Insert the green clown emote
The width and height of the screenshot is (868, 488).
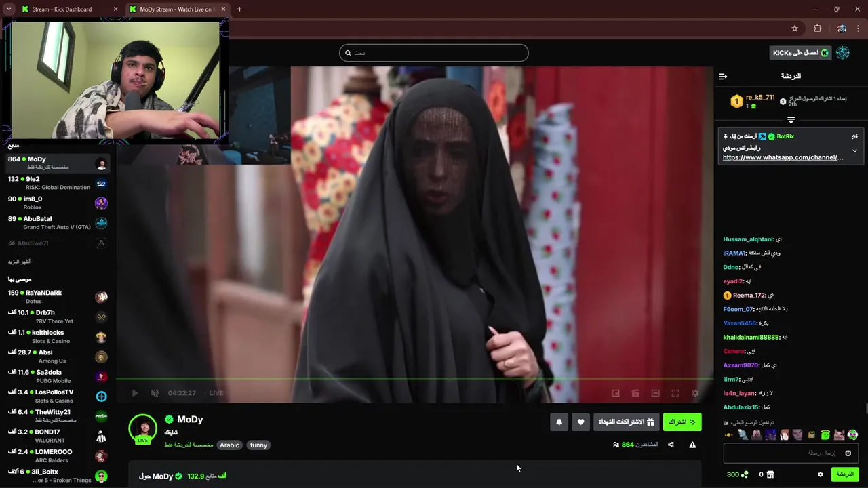[852, 434]
